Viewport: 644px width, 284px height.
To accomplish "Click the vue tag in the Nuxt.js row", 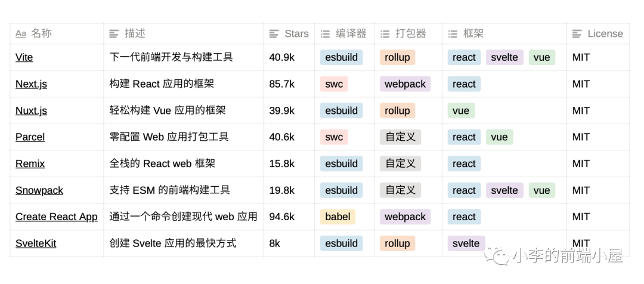I will [461, 111].
